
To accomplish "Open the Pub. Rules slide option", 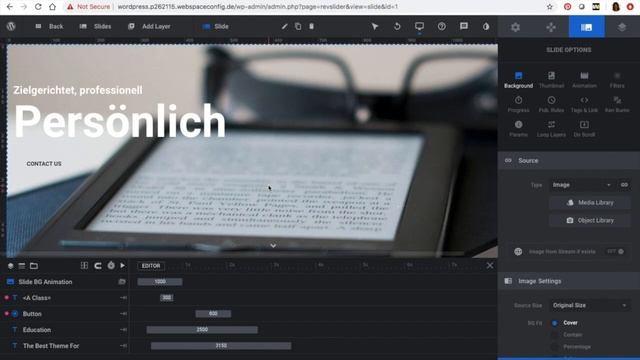I will [x=551, y=104].
